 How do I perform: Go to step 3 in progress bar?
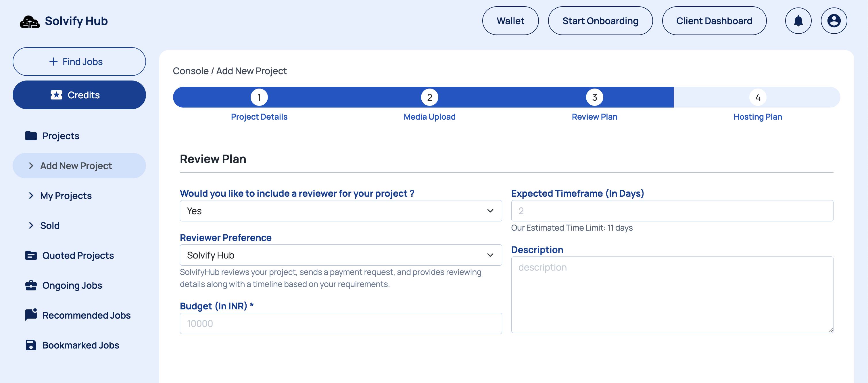point(594,97)
